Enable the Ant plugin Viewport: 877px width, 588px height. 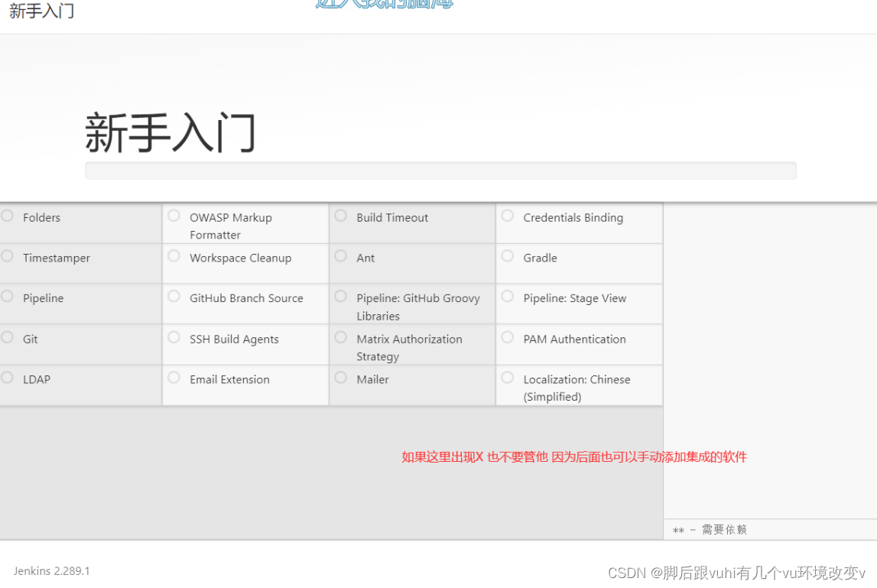(340, 257)
